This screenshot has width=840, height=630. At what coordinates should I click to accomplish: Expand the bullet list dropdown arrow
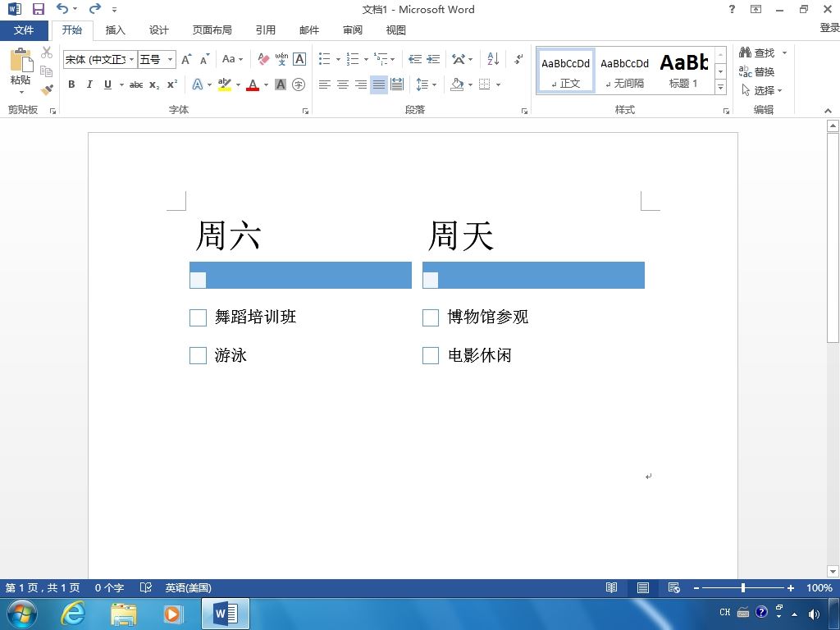point(338,59)
